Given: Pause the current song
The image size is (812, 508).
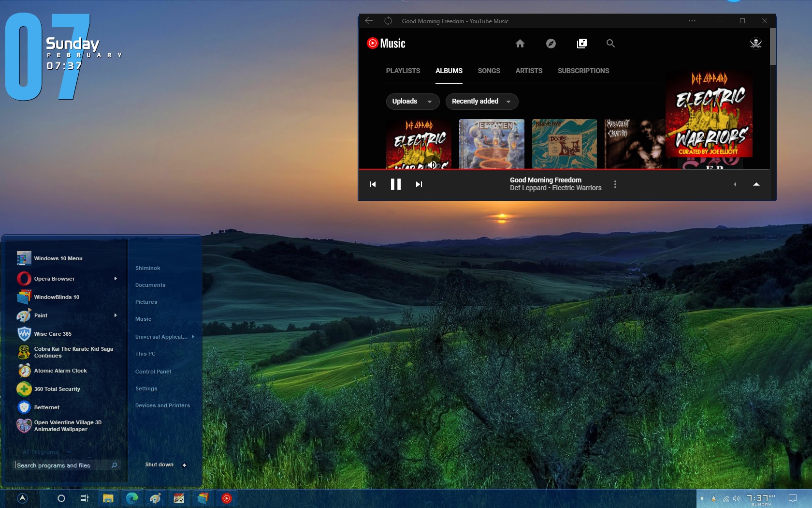Looking at the screenshot, I should tap(396, 184).
